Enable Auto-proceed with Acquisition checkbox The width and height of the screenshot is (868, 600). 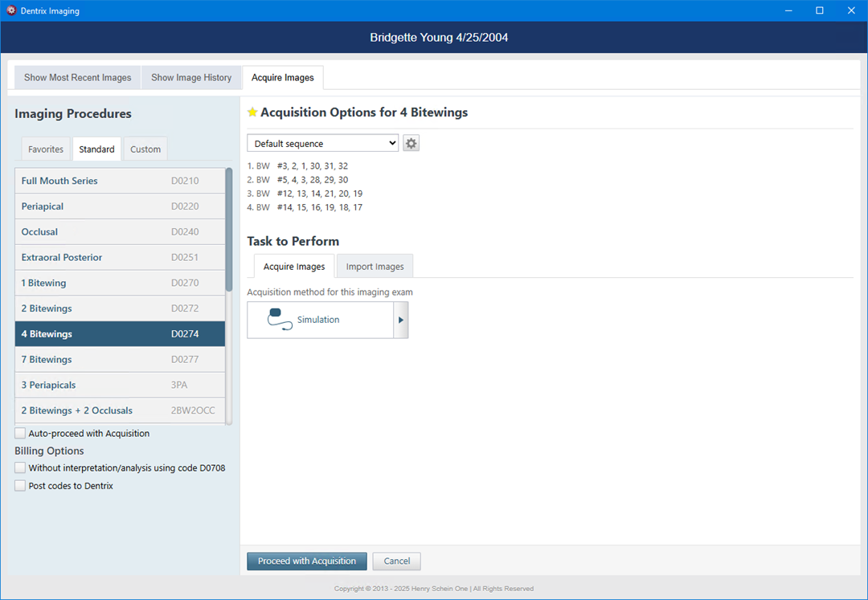pos(20,433)
